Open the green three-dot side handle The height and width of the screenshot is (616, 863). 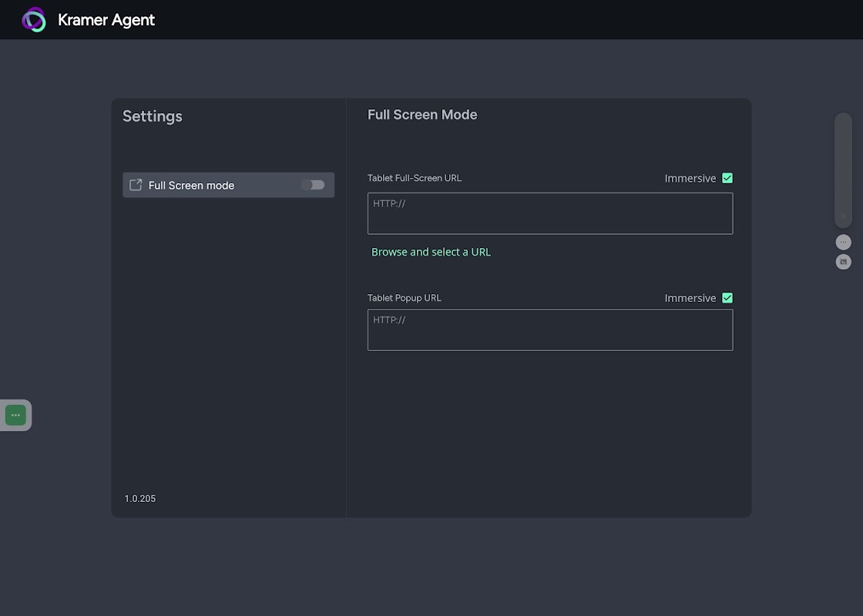coord(15,415)
